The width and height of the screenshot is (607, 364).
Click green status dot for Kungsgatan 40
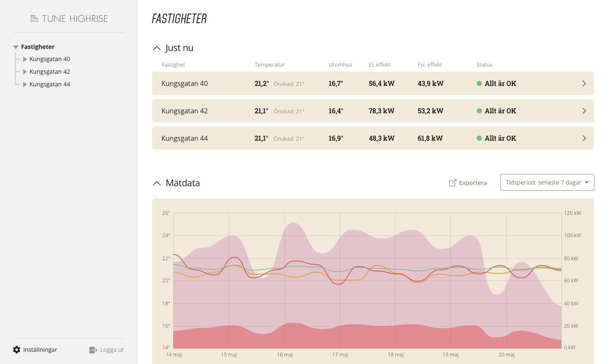click(479, 83)
